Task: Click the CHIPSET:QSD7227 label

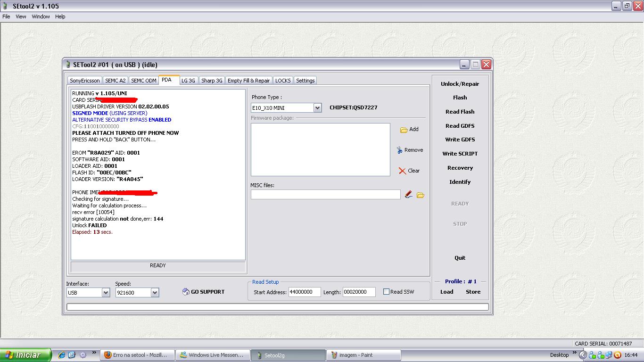Action: (x=354, y=107)
